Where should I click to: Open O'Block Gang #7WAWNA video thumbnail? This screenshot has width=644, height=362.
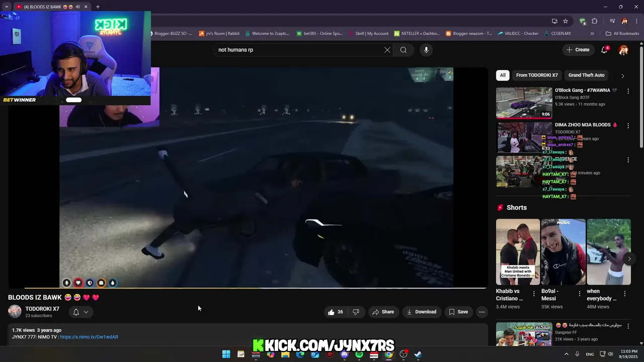524,103
